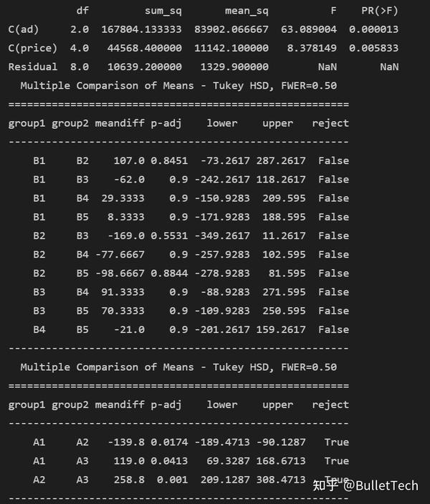Select upper value 271.595 for B3 B4
The width and height of the screenshot is (430, 504).
click(284, 292)
